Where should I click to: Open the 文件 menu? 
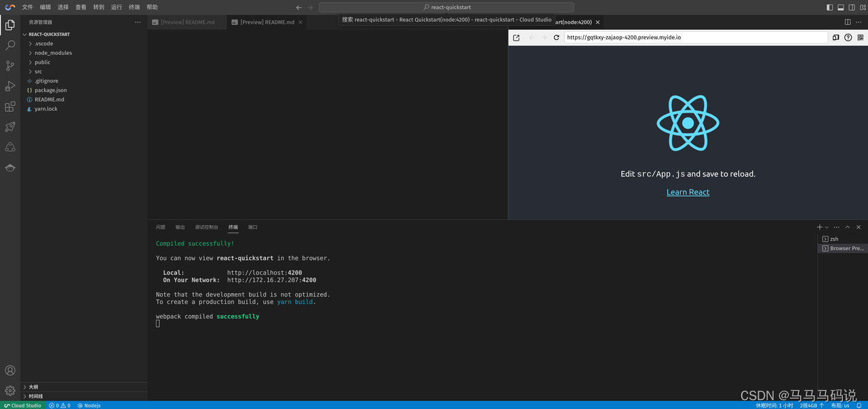tap(27, 7)
